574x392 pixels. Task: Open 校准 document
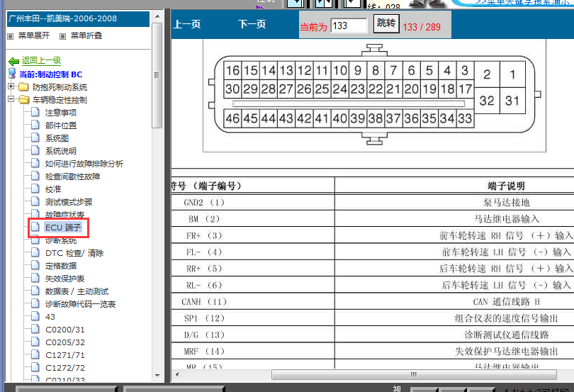(x=53, y=189)
